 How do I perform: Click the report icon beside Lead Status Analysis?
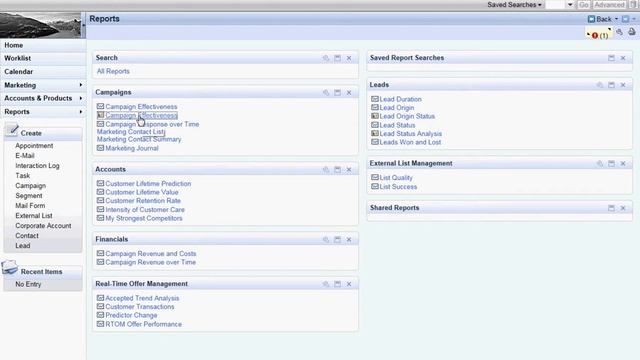(x=375, y=133)
